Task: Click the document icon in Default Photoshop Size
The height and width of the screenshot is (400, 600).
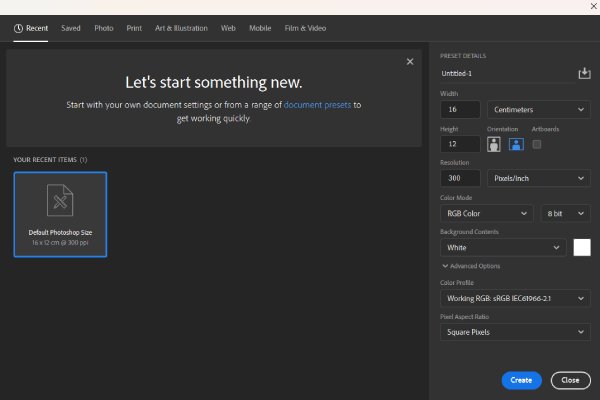Action: pos(60,201)
